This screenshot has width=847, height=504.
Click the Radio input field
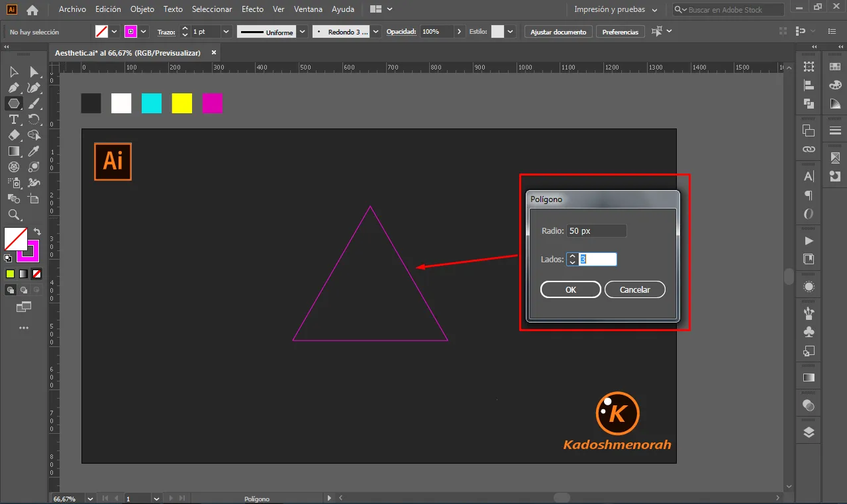tap(596, 231)
